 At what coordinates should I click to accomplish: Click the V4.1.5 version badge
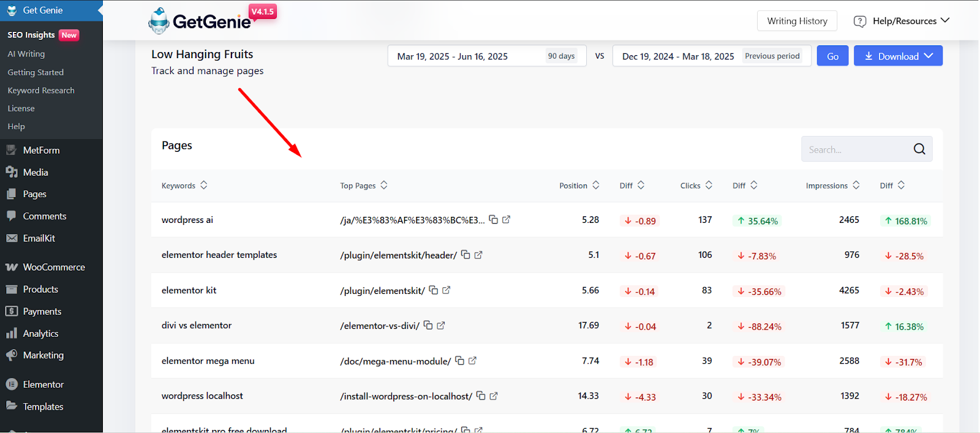point(263,12)
